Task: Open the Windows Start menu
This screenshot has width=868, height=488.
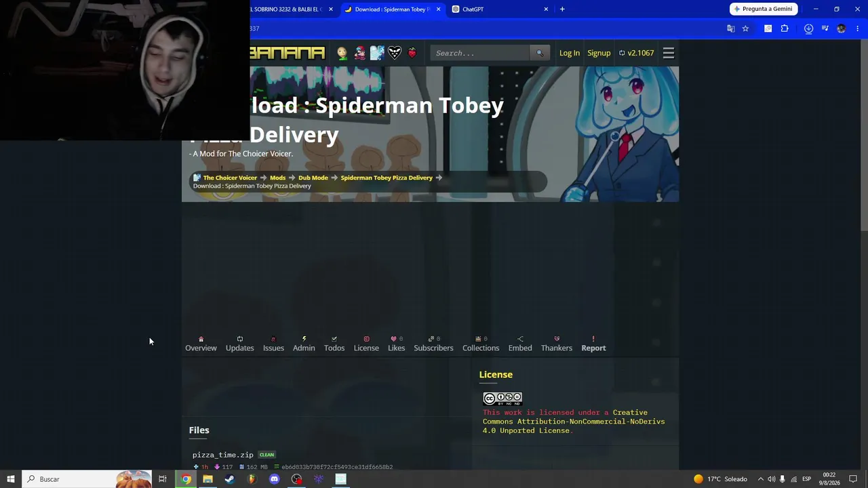Action: click(11, 479)
